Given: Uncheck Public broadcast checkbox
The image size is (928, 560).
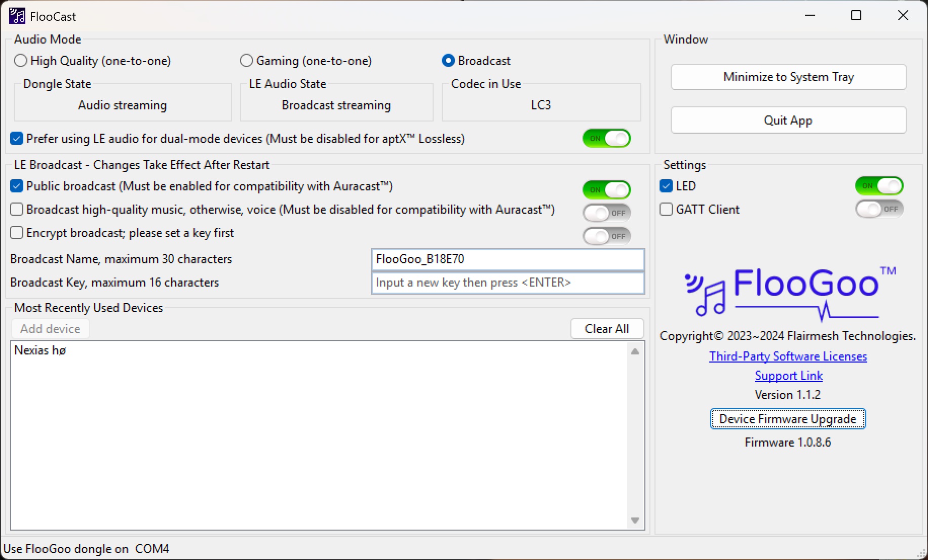Looking at the screenshot, I should 17,186.
